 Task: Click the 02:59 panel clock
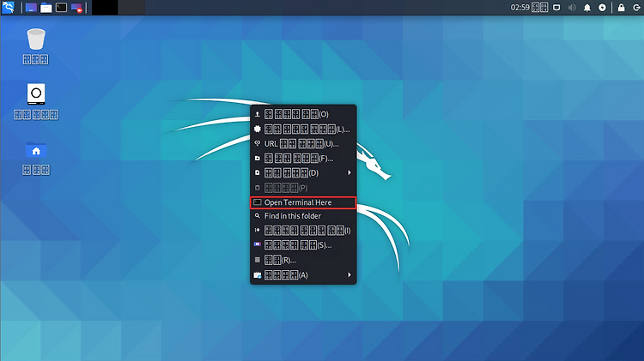529,8
